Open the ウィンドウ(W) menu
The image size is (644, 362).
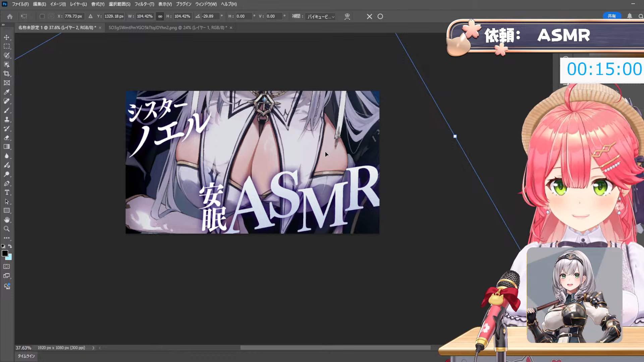206,4
